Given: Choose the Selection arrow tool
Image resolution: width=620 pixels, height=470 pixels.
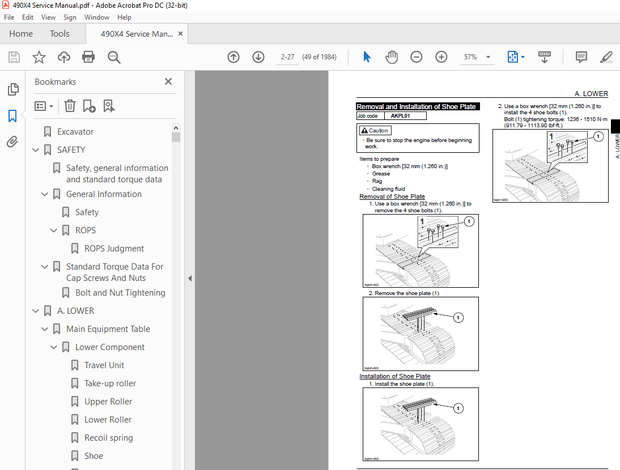Looking at the screenshot, I should tap(367, 57).
